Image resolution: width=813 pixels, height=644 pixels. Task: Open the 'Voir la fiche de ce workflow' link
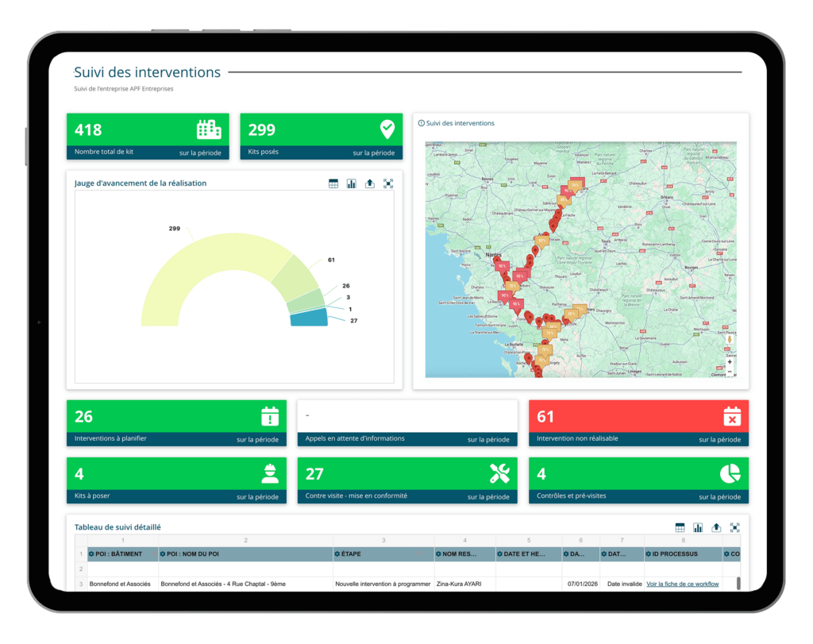tap(682, 584)
